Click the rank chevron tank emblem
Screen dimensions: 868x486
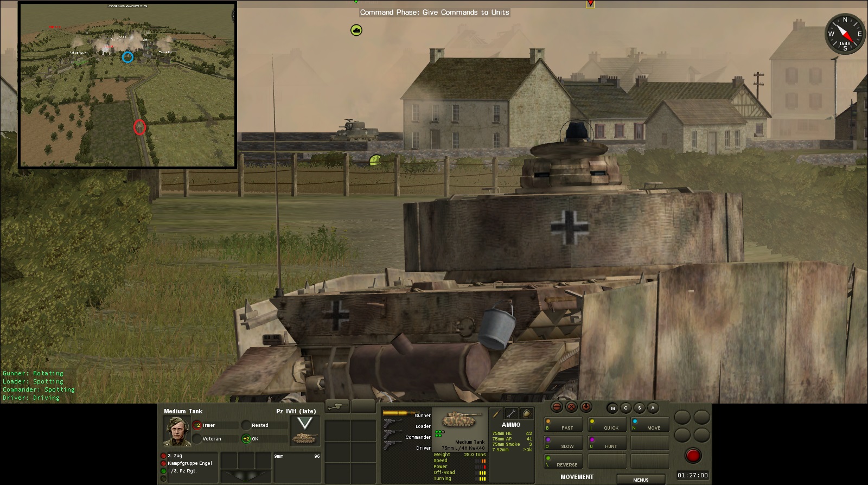point(305,431)
